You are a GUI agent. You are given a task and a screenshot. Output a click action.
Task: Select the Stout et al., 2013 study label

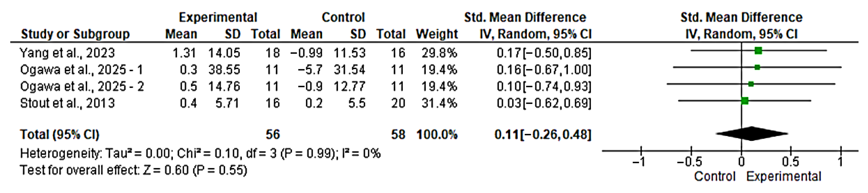coord(67,103)
